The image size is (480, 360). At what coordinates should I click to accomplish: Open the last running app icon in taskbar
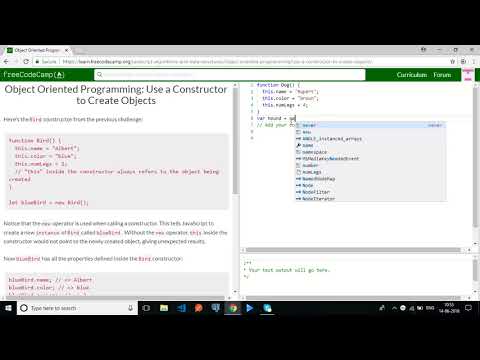coord(267,308)
